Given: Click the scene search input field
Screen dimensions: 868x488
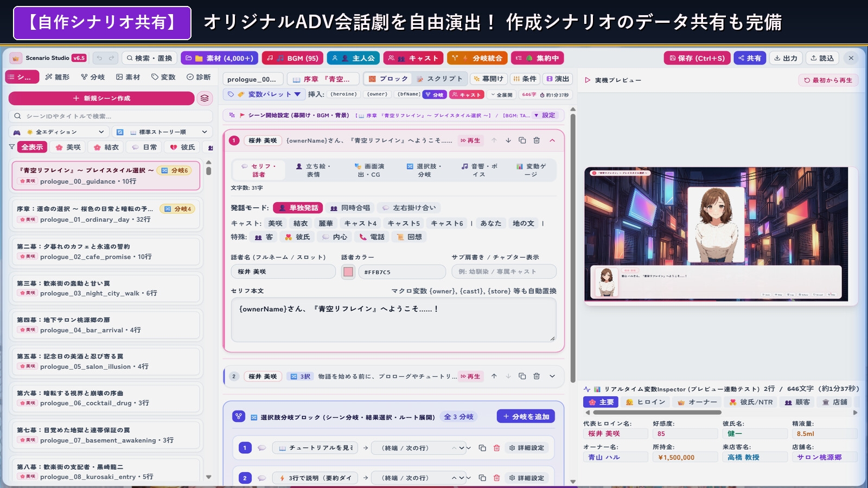Looking at the screenshot, I should click(111, 116).
